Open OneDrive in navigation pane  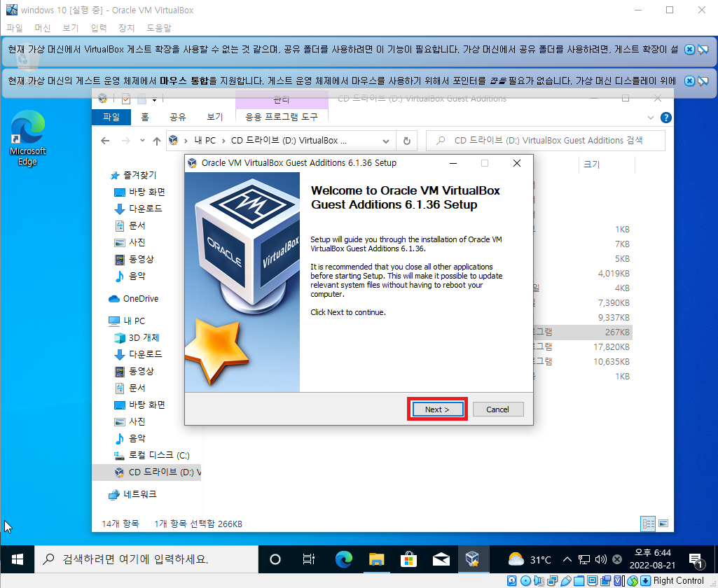(x=133, y=299)
